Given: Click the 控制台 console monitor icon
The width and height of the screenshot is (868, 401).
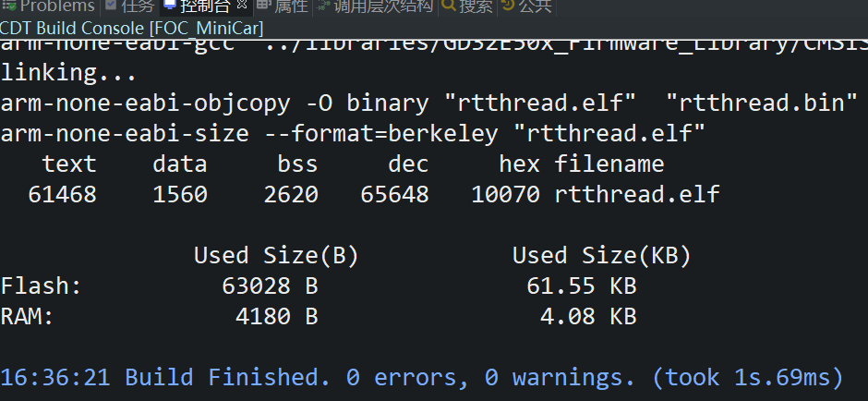Looking at the screenshot, I should [x=171, y=5].
